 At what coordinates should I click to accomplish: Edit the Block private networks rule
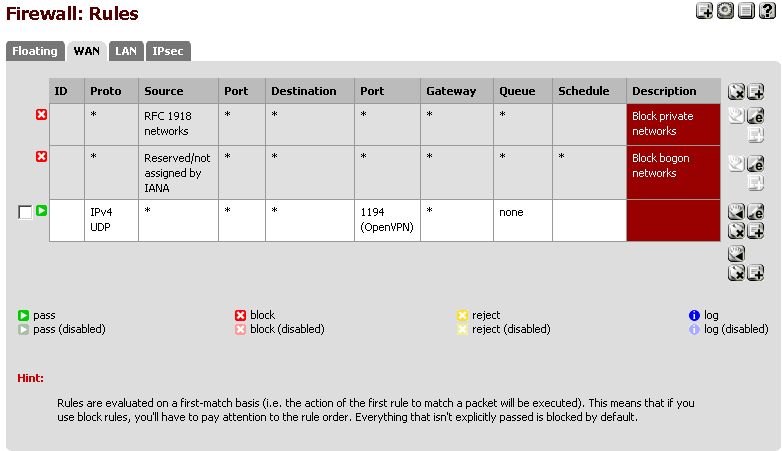[x=756, y=117]
